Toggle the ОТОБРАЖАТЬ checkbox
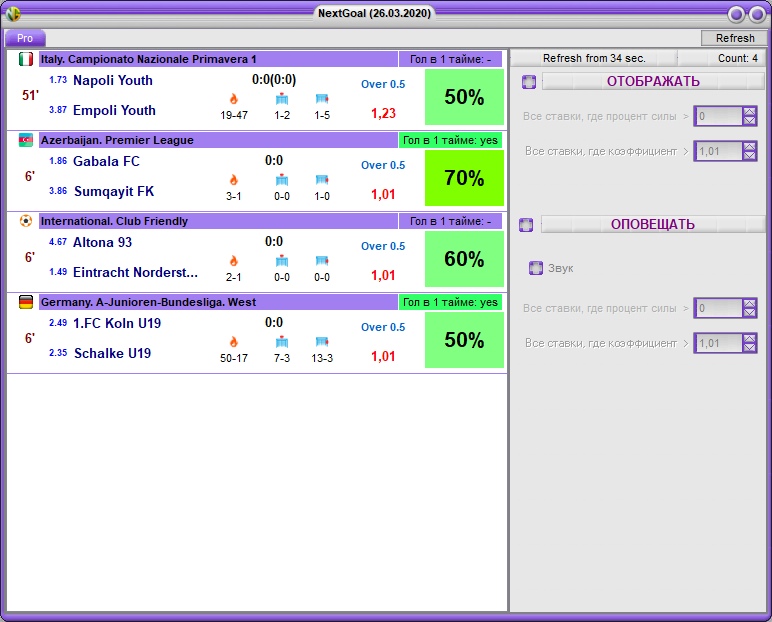Viewport: 772px width, 622px height. tap(529, 82)
